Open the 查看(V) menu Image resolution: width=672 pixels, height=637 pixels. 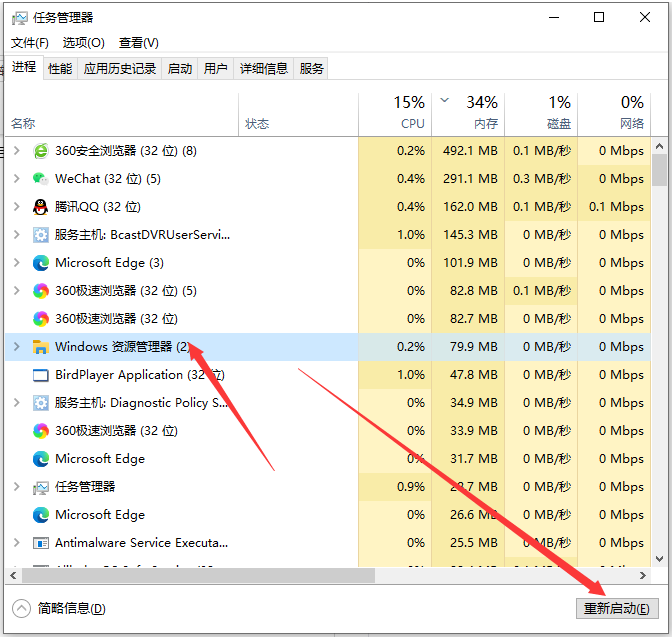click(x=138, y=43)
